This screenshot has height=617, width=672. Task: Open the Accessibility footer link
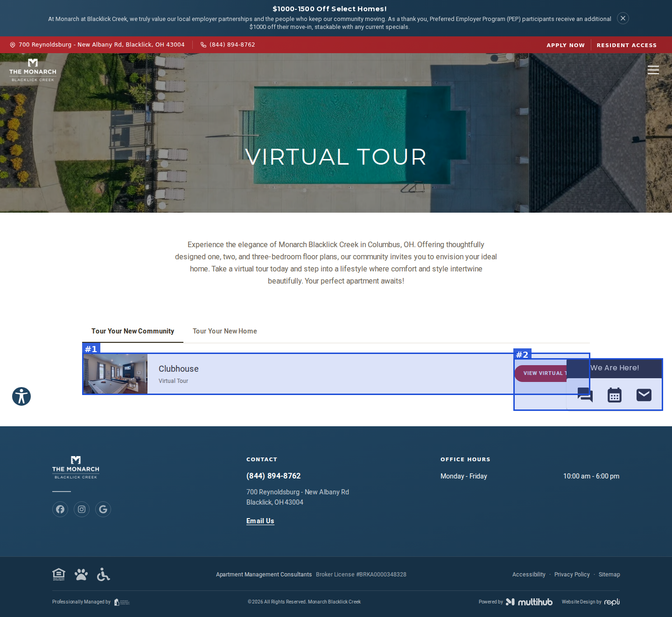(x=529, y=575)
